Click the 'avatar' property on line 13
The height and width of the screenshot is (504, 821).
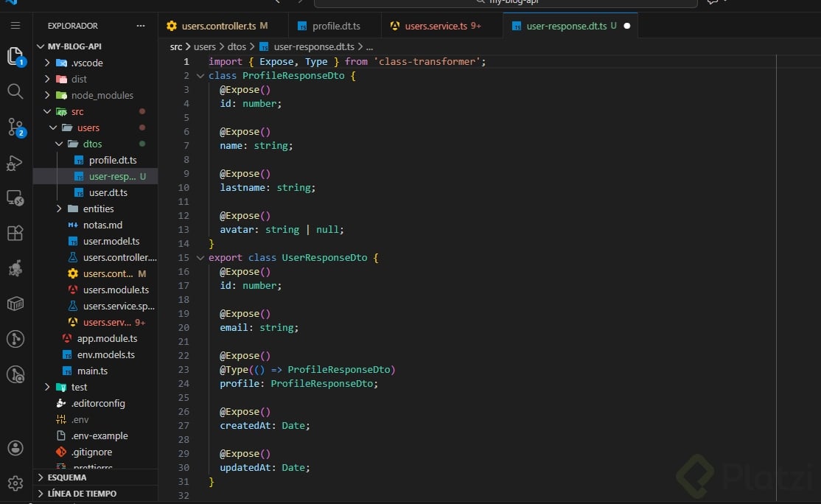[x=237, y=230]
